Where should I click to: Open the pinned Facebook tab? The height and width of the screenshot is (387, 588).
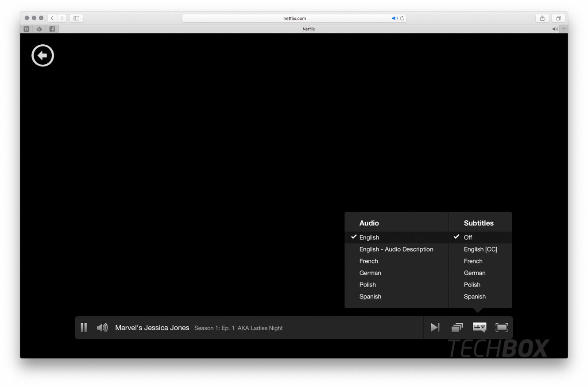[52, 29]
